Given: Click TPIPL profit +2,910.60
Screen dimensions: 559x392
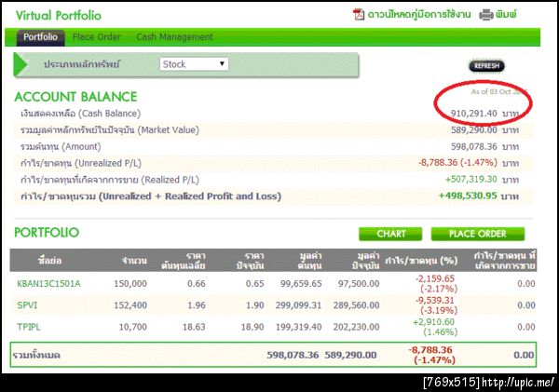Looking at the screenshot, I should point(434,322).
